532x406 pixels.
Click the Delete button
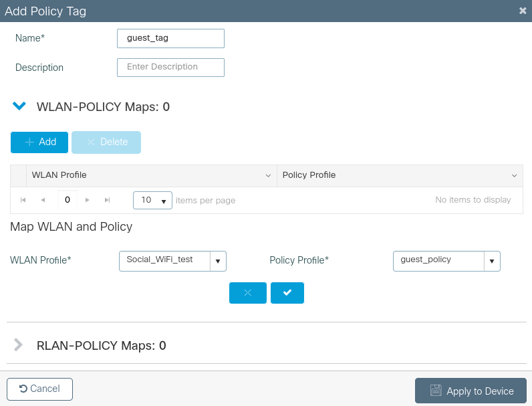[106, 142]
